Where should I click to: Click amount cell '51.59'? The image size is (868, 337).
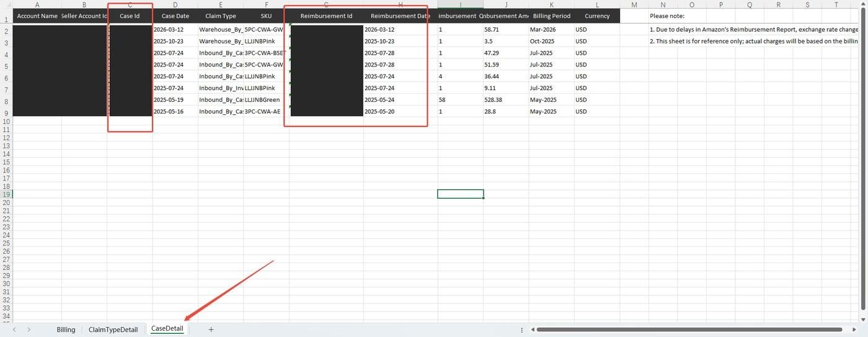(506, 65)
